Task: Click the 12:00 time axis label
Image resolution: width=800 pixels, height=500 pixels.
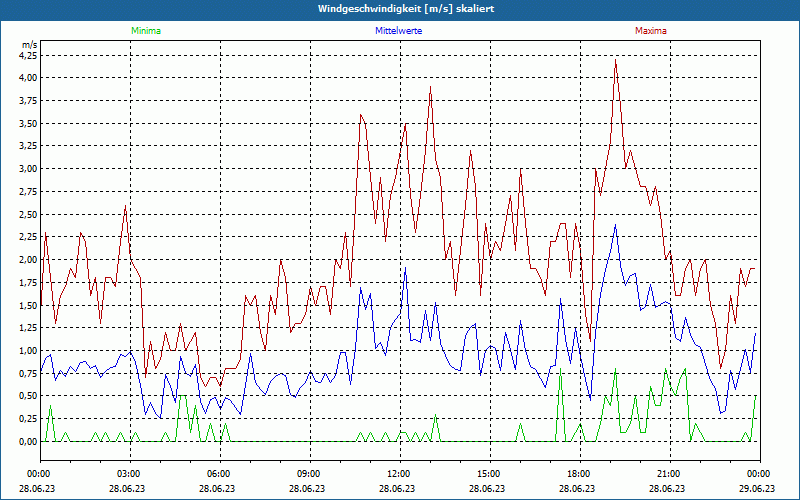Action: pyautogui.click(x=400, y=474)
